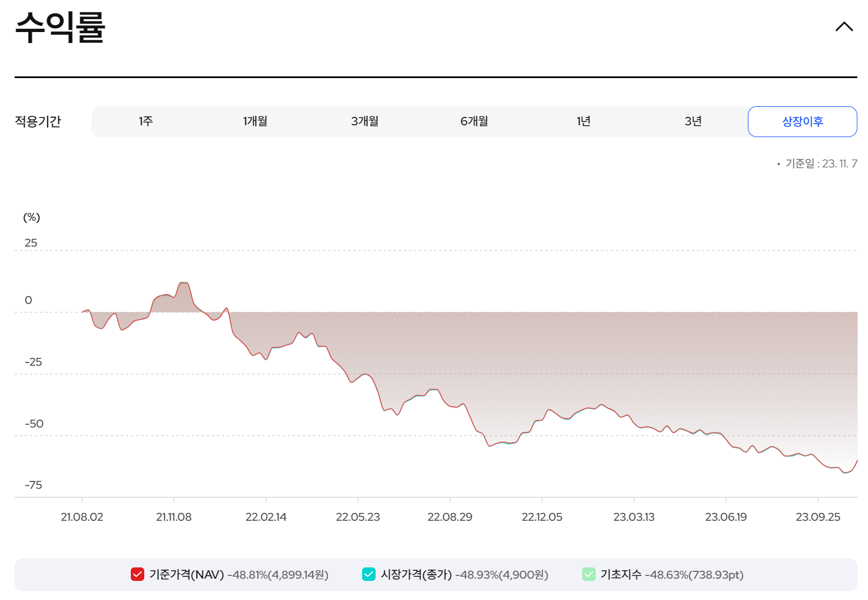Click the 수익률 section heading

(60, 26)
